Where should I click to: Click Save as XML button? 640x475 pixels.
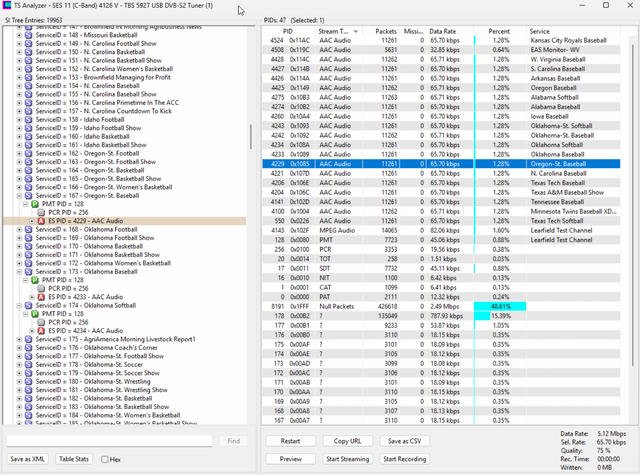[27, 459]
